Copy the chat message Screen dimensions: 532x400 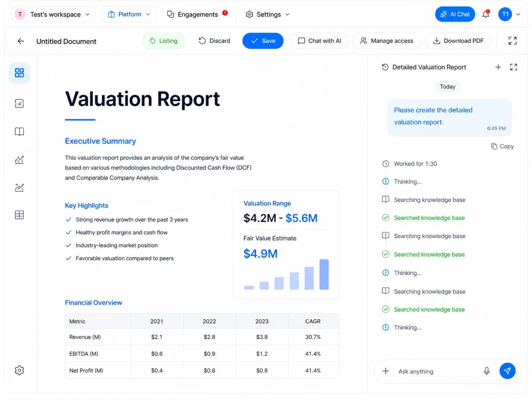tap(503, 146)
